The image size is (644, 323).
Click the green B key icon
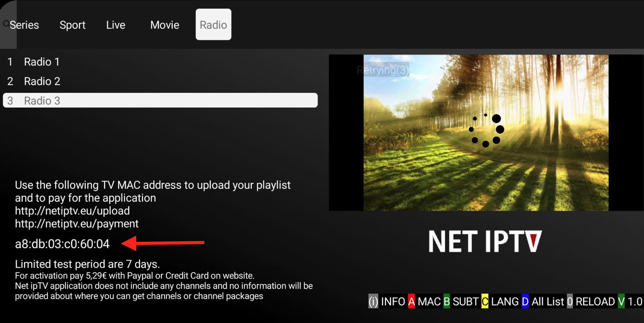(x=446, y=301)
